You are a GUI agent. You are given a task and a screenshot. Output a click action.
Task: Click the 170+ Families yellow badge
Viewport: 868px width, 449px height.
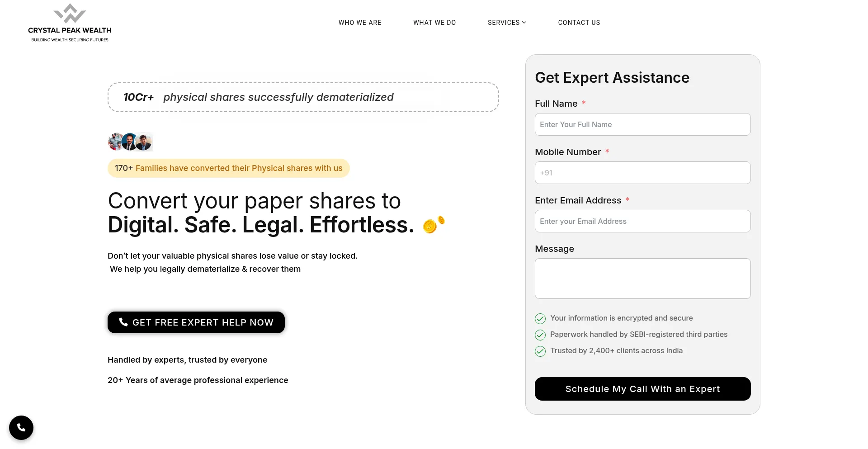(229, 168)
